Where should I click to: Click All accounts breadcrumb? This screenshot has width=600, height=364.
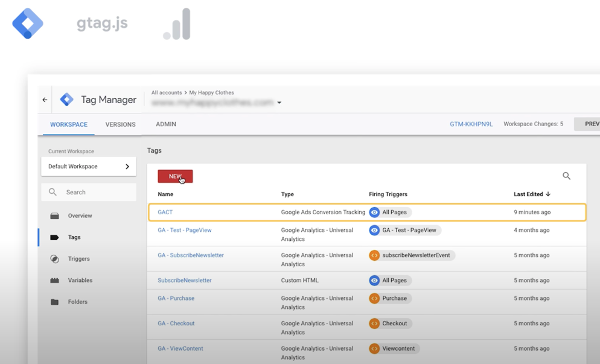pyautogui.click(x=167, y=92)
